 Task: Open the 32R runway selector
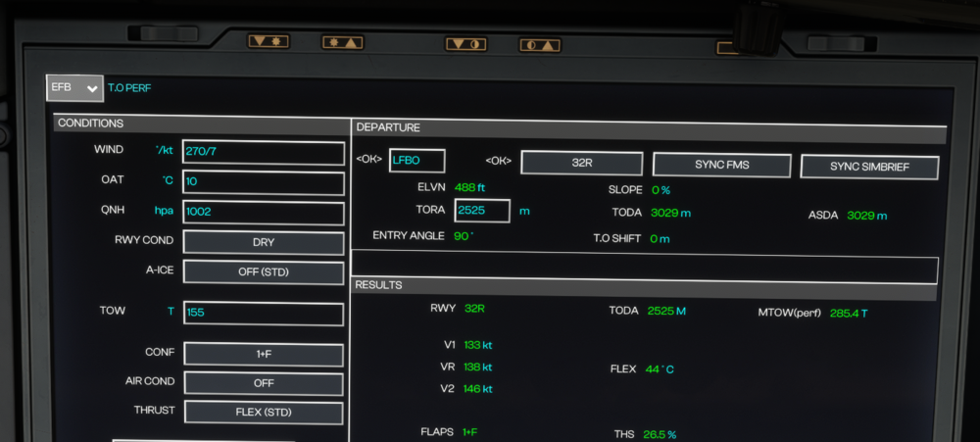[x=581, y=164]
